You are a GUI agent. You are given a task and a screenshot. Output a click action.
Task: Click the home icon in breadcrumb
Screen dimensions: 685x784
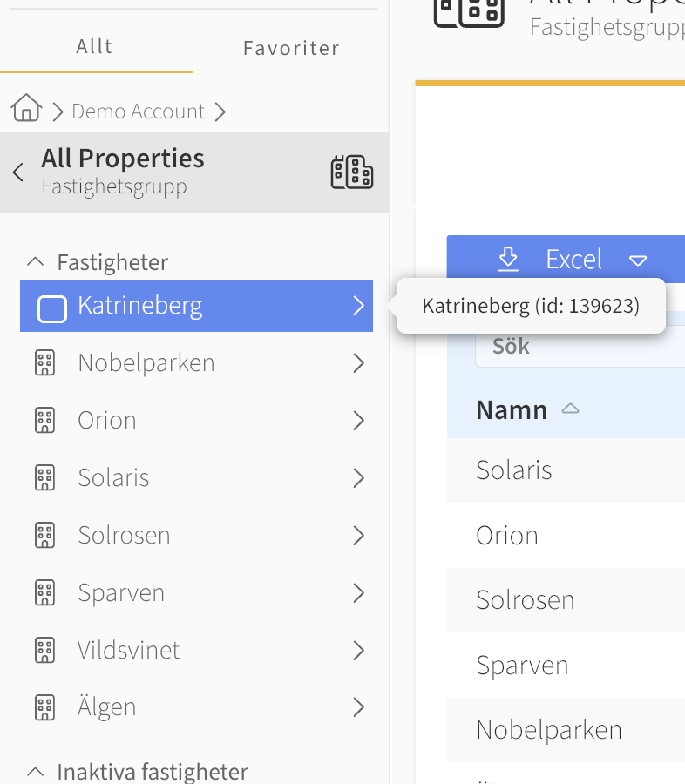point(26,108)
